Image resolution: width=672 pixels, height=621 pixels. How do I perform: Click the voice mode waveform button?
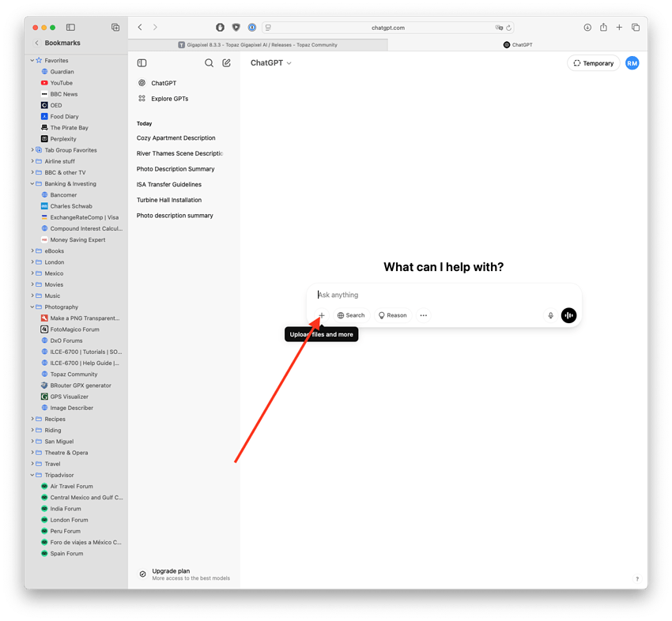568,315
